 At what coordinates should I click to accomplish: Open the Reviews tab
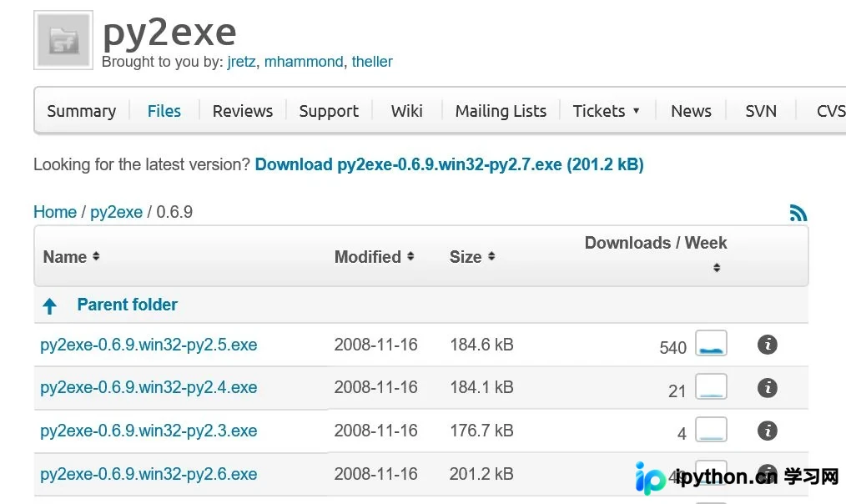click(x=242, y=111)
